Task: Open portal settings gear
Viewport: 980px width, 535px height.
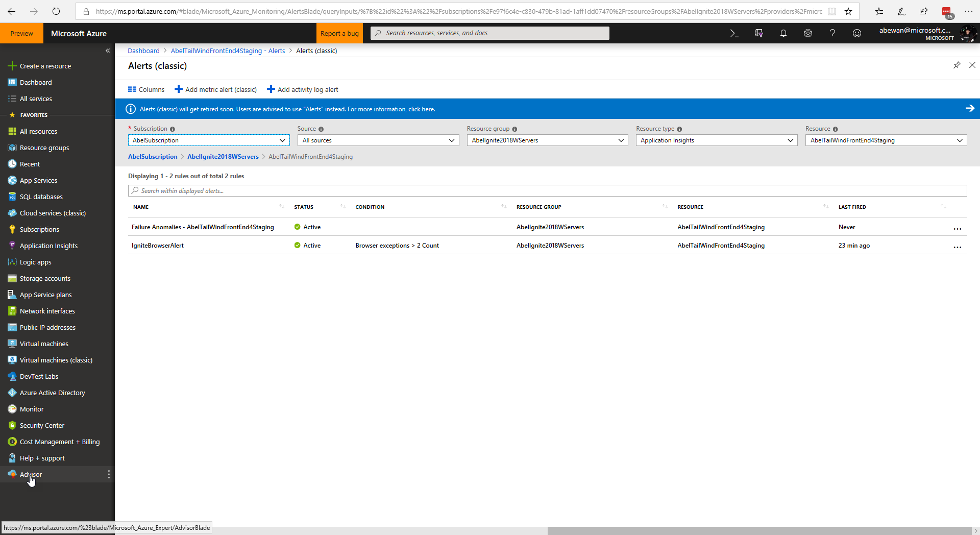Action: [808, 33]
